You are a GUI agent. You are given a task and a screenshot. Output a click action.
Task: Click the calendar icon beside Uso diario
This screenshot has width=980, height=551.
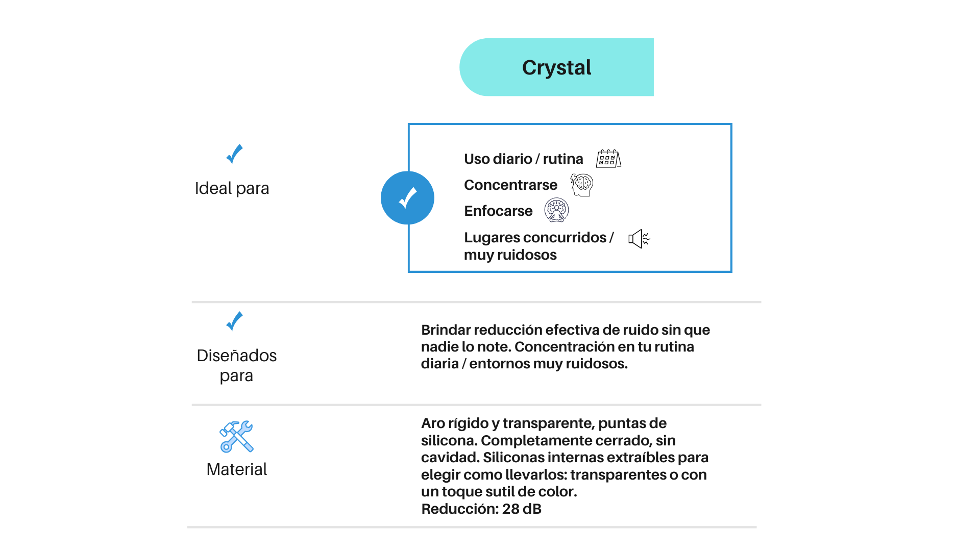coord(608,159)
